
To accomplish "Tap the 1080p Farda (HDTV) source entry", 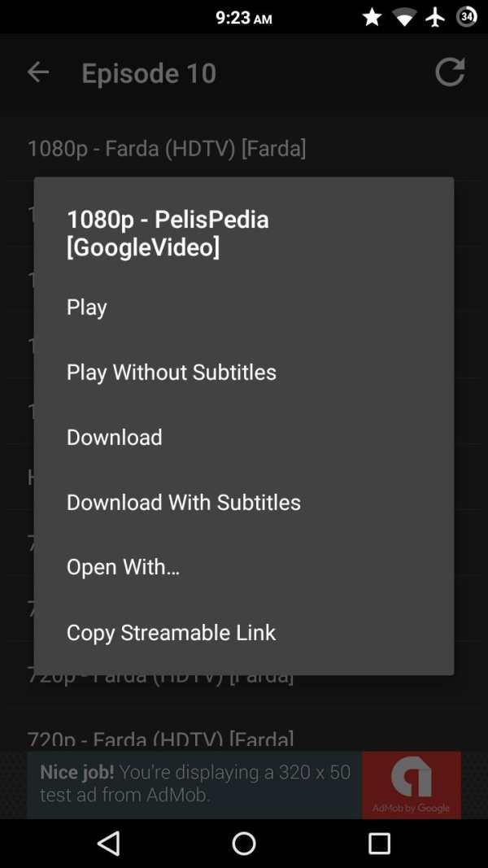I will coord(167,148).
